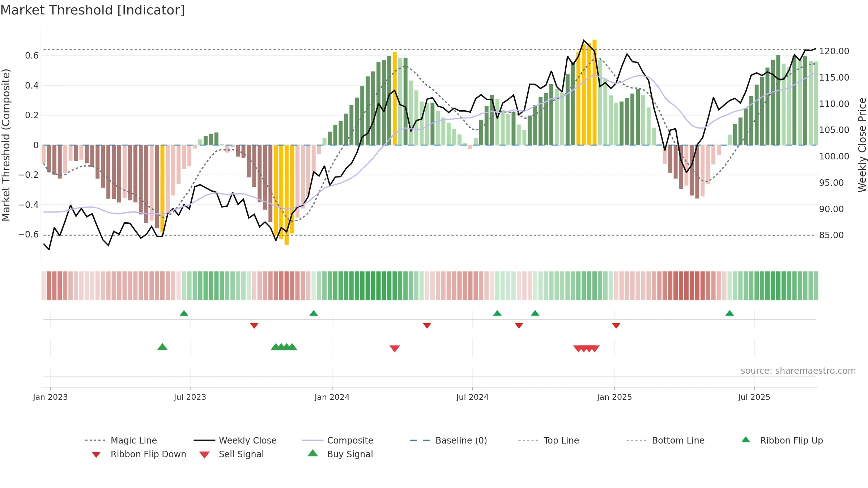This screenshot has width=868, height=488.
Task: Toggle the Buy Signal legend entry
Action: [x=340, y=454]
